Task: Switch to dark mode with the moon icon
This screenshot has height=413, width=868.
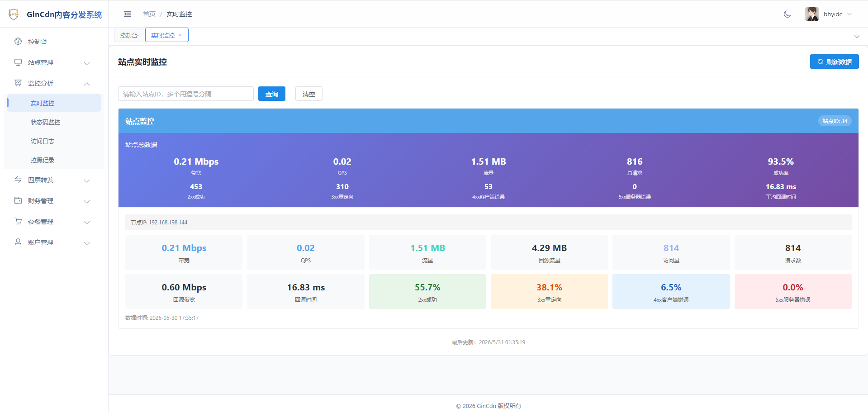Action: coord(787,14)
